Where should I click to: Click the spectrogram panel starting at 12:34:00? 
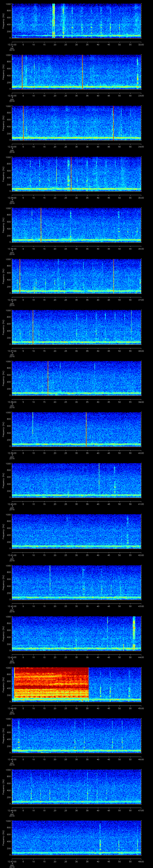[x=76, y=174]
